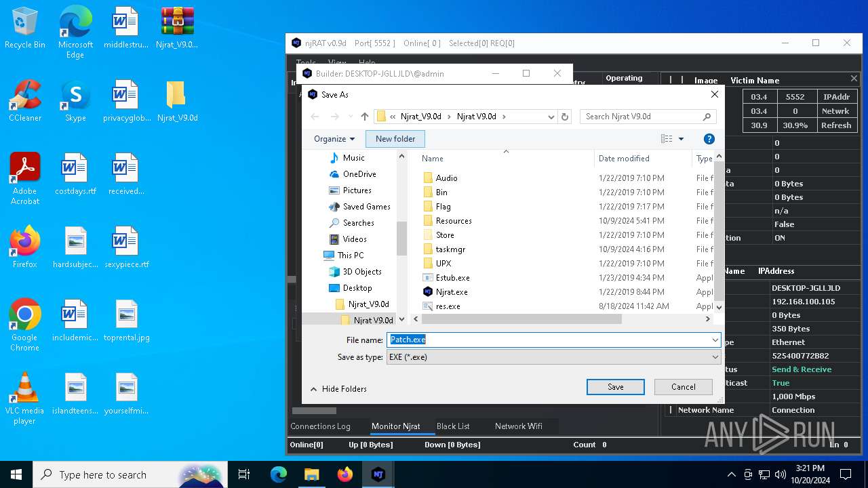Switch to Monitor Njrat tab
The image size is (868, 488).
point(396,426)
